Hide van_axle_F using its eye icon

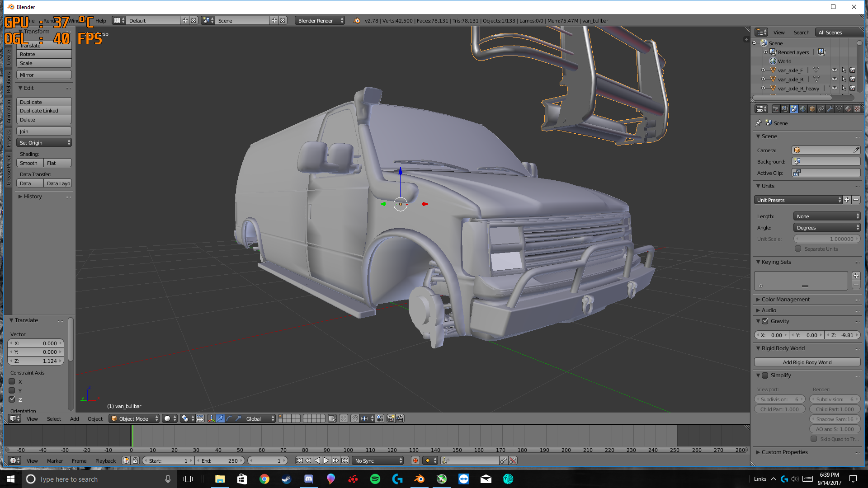click(x=834, y=70)
